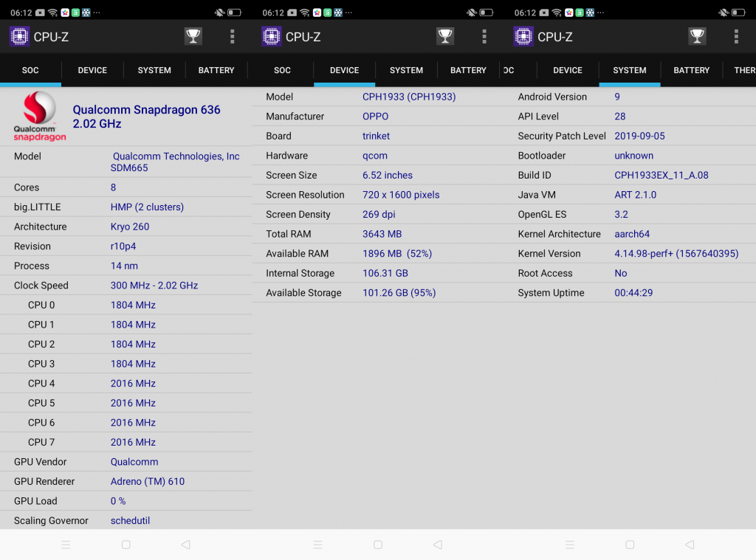Tap the 'aarch64' kernel architecture value
The height and width of the screenshot is (560, 756).
(632, 234)
